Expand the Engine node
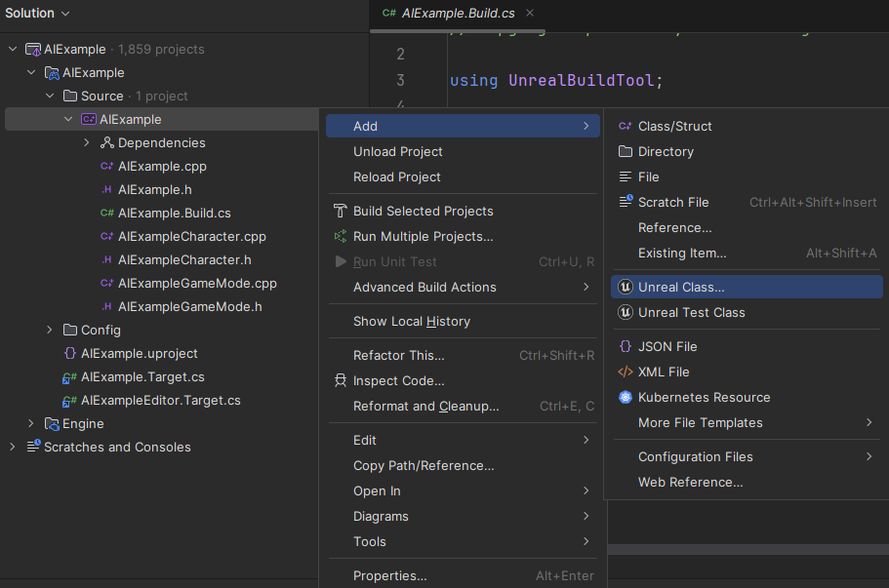The height and width of the screenshot is (588, 889). [31, 424]
